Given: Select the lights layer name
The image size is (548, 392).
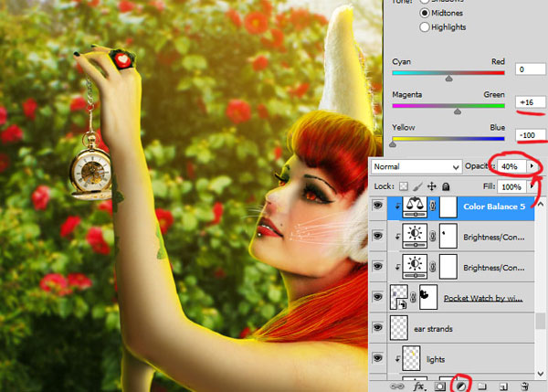Looking at the screenshot, I should [436, 359].
